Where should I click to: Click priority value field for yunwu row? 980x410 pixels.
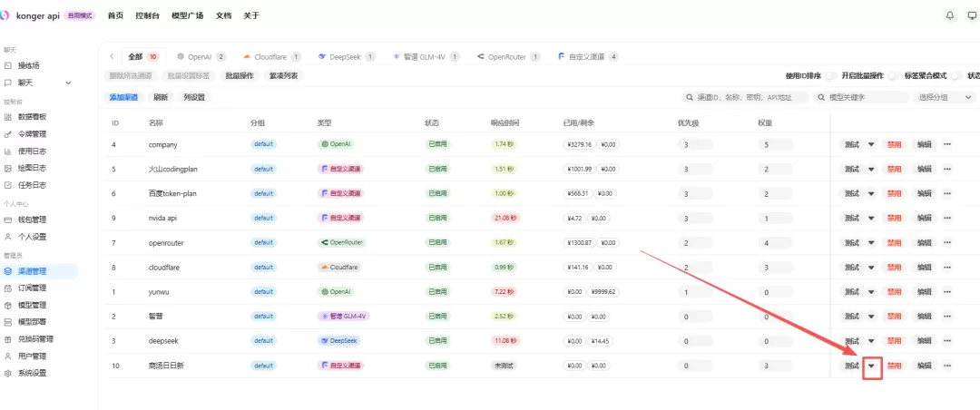(695, 292)
